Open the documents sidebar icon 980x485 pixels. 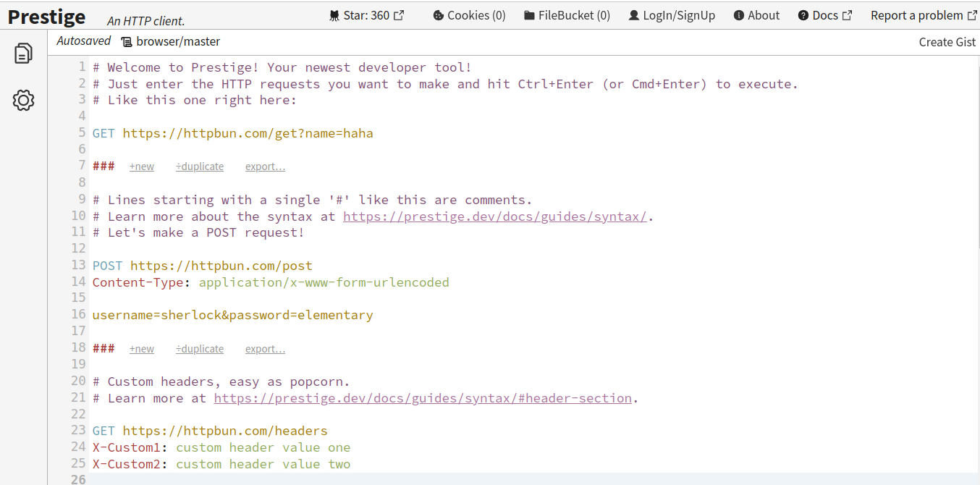click(23, 53)
